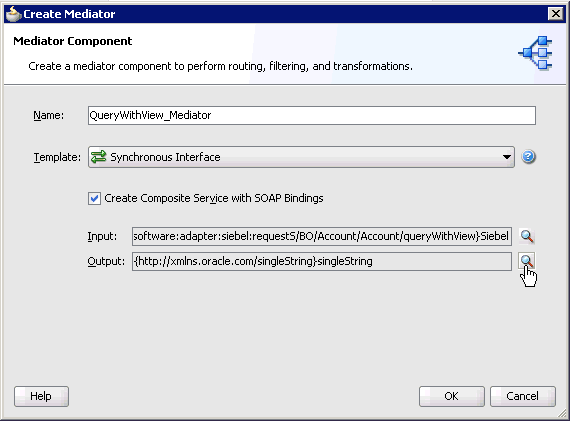Uncheck Create Composite Service with SOAP Bindings
The width and height of the screenshot is (570, 421).
(x=95, y=199)
